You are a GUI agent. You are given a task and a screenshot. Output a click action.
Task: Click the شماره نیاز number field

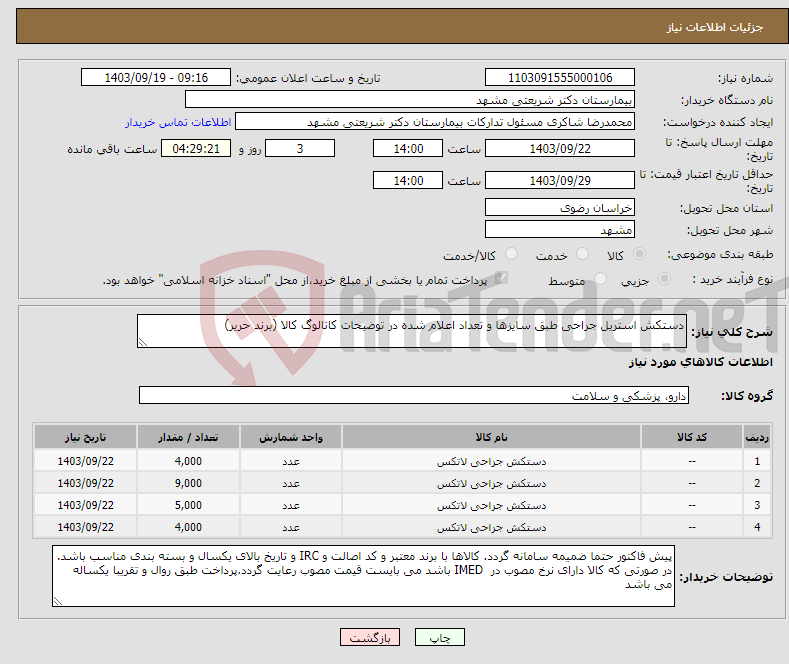click(560, 77)
